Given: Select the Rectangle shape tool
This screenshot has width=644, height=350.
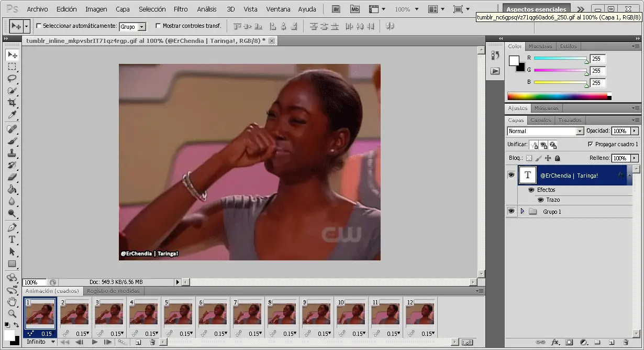Looking at the screenshot, I should [x=12, y=264].
